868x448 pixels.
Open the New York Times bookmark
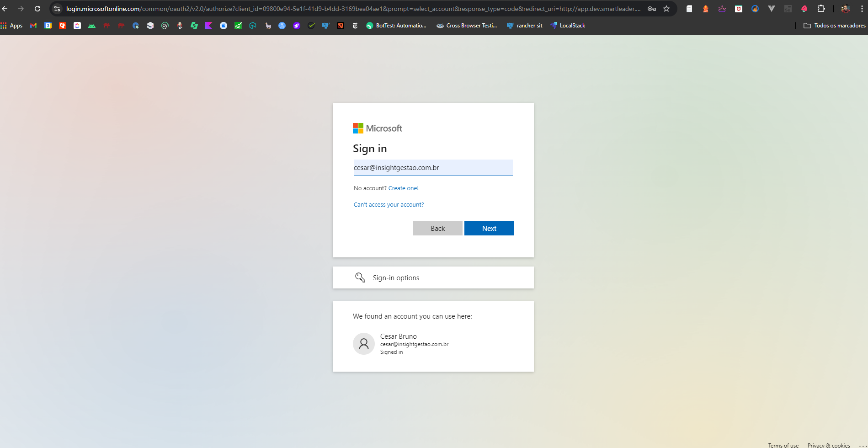[x=355, y=26]
